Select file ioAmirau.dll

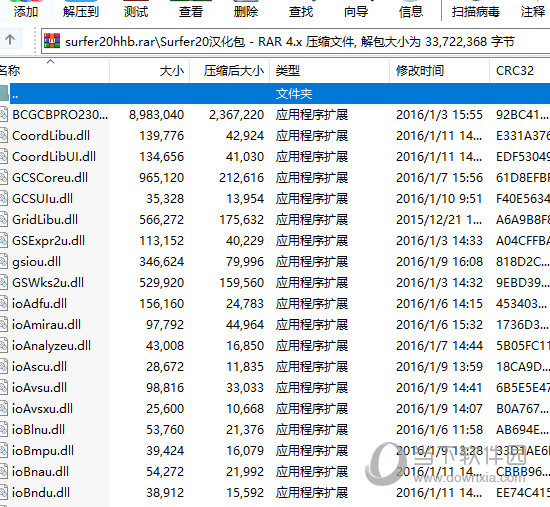coord(46,325)
